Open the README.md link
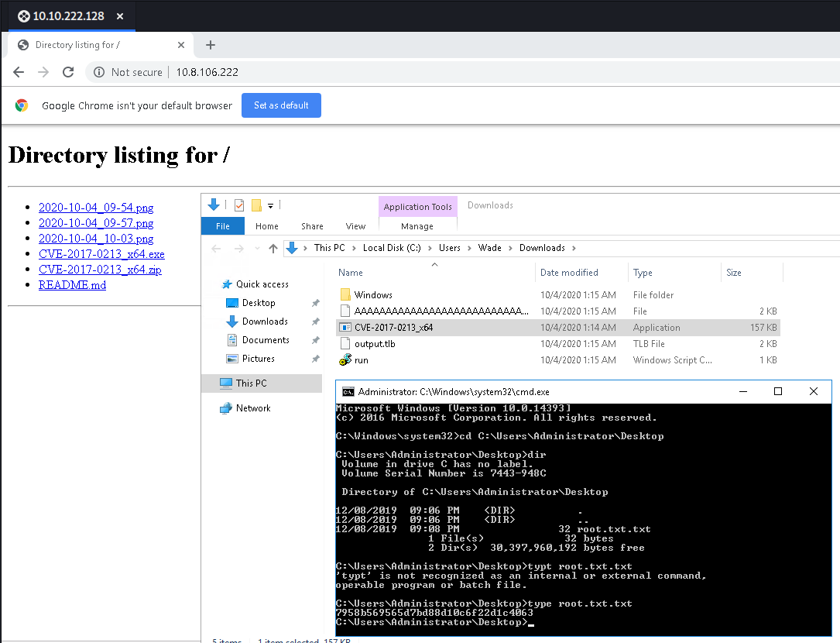The height and width of the screenshot is (643, 840). tap(72, 285)
